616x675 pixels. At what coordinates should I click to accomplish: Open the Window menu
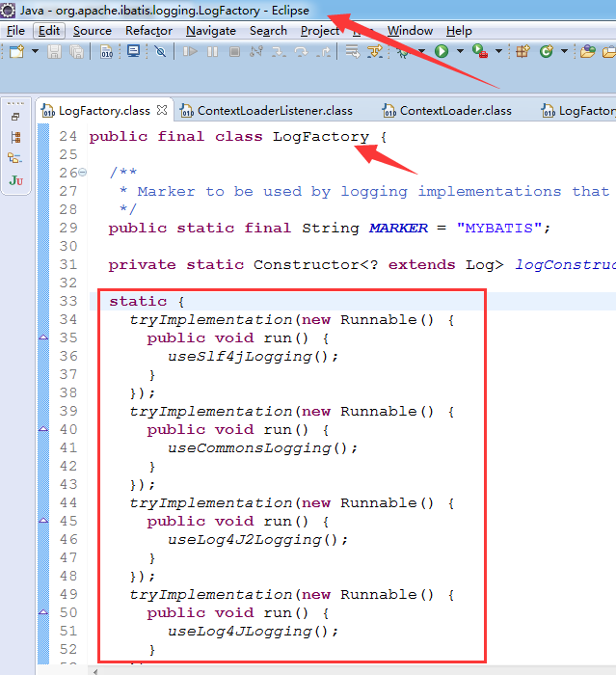click(410, 31)
